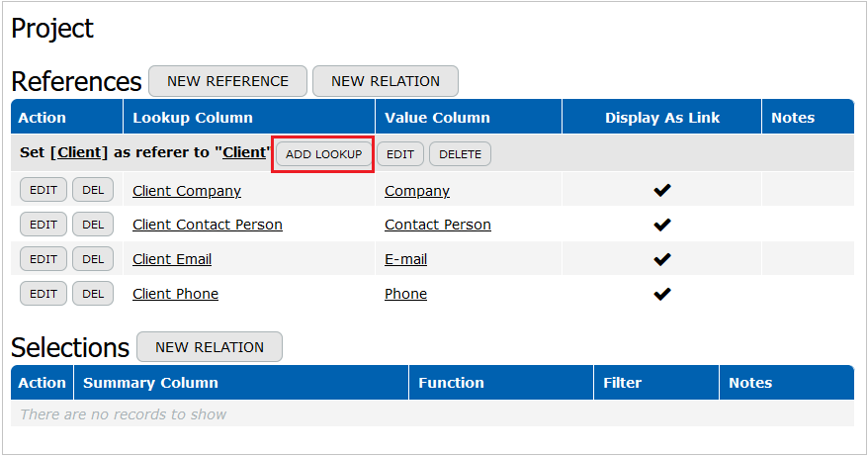The height and width of the screenshot is (457, 868).
Task: Click the New Reference button
Action: (x=227, y=81)
